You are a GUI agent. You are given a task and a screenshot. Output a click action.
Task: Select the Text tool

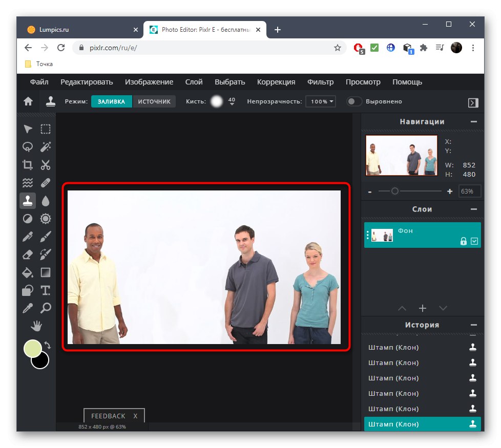(46, 290)
